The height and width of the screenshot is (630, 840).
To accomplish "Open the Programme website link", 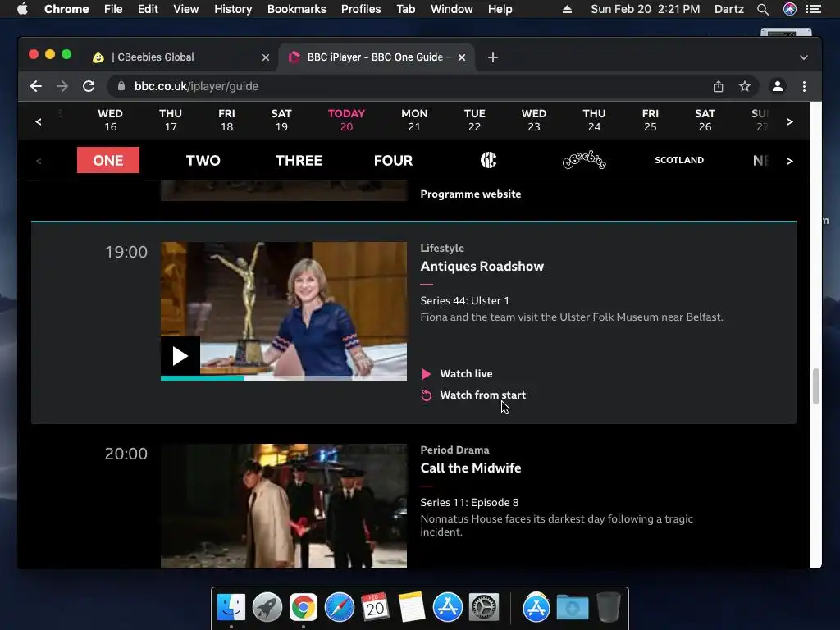I will 470,194.
